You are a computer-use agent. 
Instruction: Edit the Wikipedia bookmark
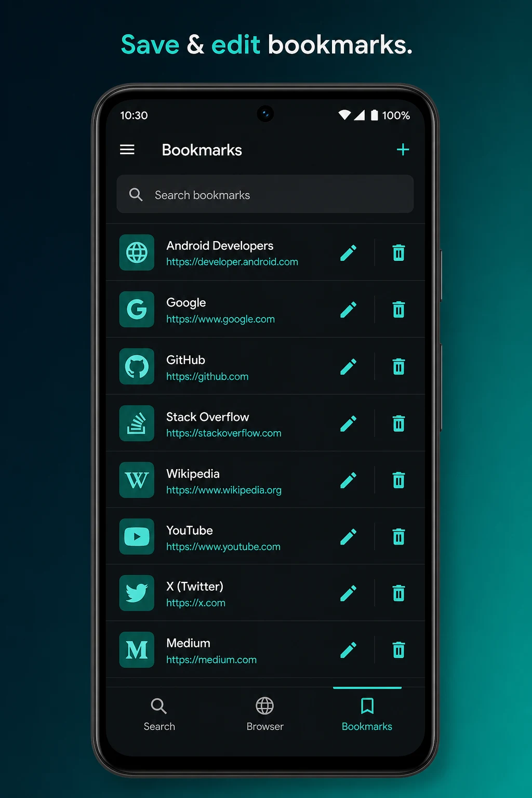[348, 480]
